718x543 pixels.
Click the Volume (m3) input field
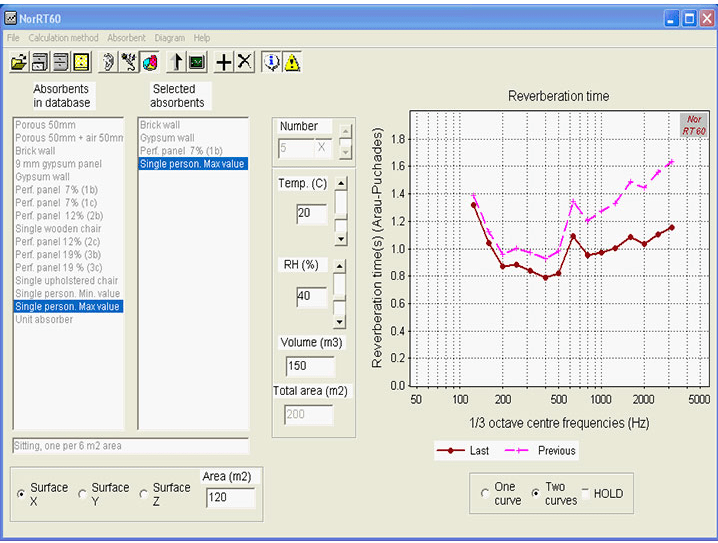(x=309, y=366)
